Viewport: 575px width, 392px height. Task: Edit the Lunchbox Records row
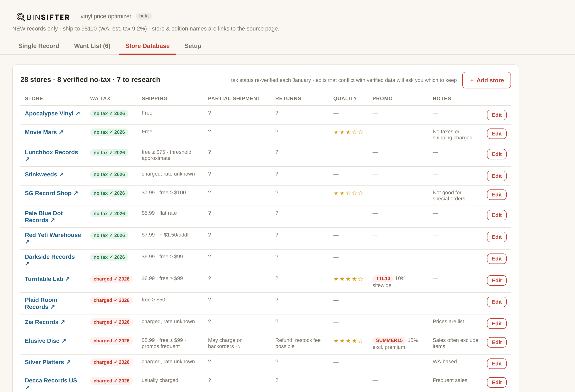tap(497, 154)
